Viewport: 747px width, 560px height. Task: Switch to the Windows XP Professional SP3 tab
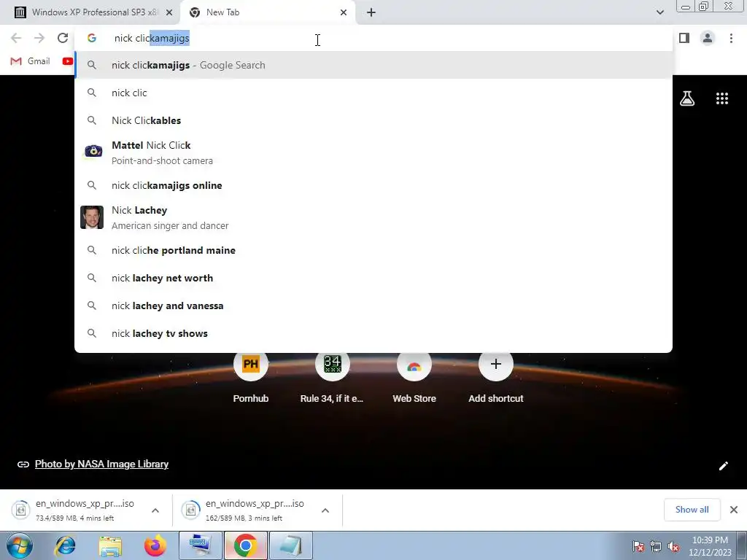coord(90,12)
